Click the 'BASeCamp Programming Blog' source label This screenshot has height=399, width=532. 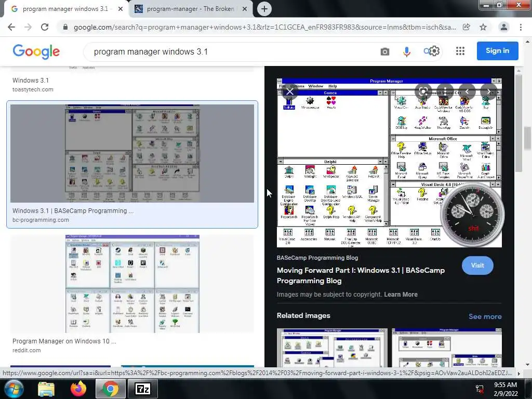tap(317, 258)
